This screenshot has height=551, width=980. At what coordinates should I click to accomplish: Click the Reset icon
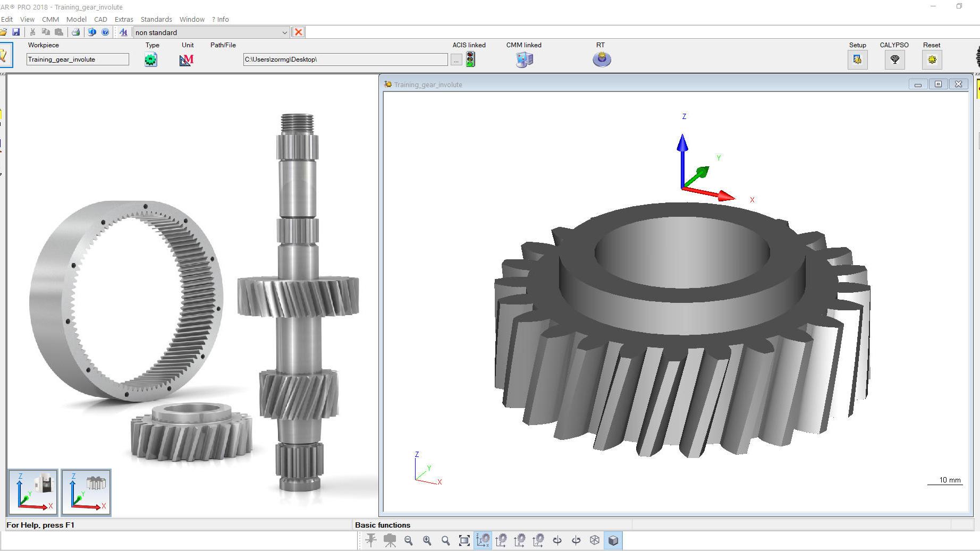point(932,60)
